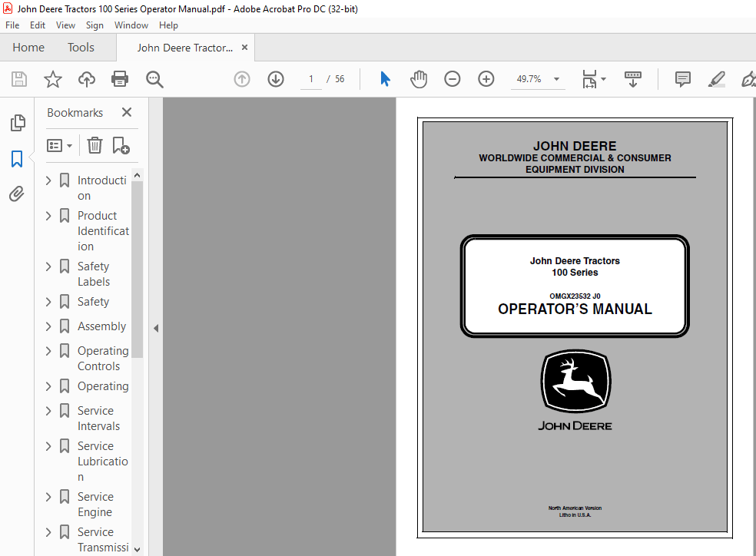Add a new bookmark icon
The image size is (756, 556).
click(x=121, y=145)
